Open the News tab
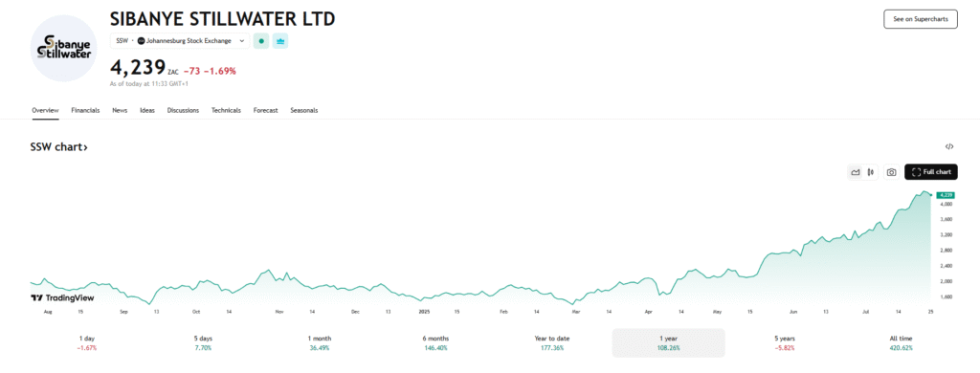 click(x=120, y=110)
